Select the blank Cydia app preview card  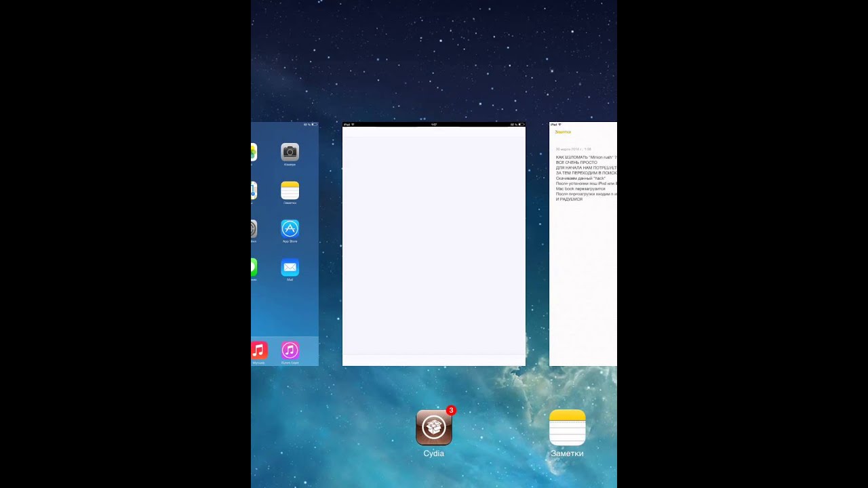434,244
